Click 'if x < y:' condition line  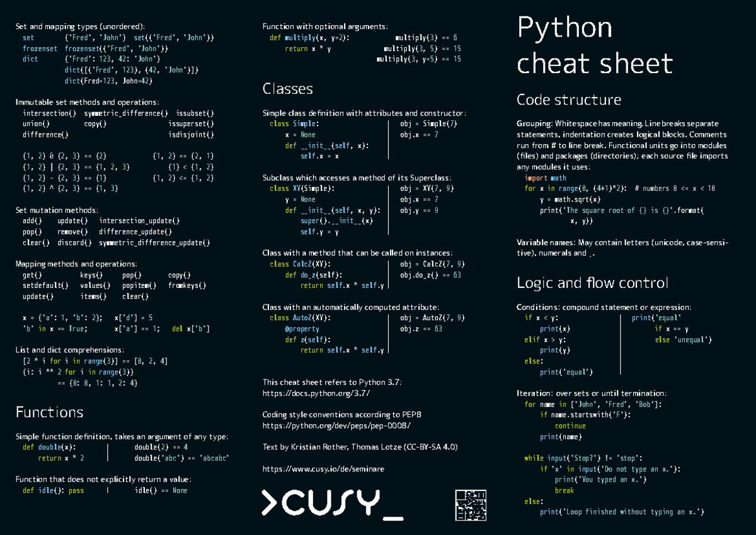tap(541, 318)
